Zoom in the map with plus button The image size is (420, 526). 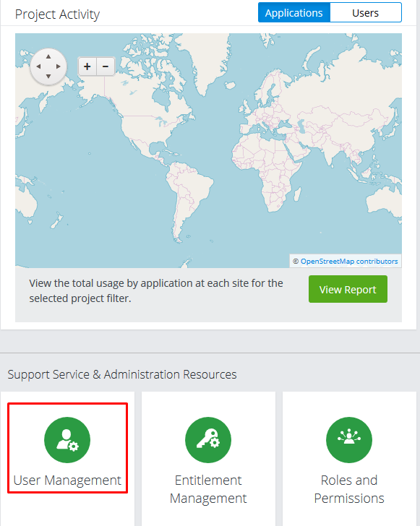87,66
